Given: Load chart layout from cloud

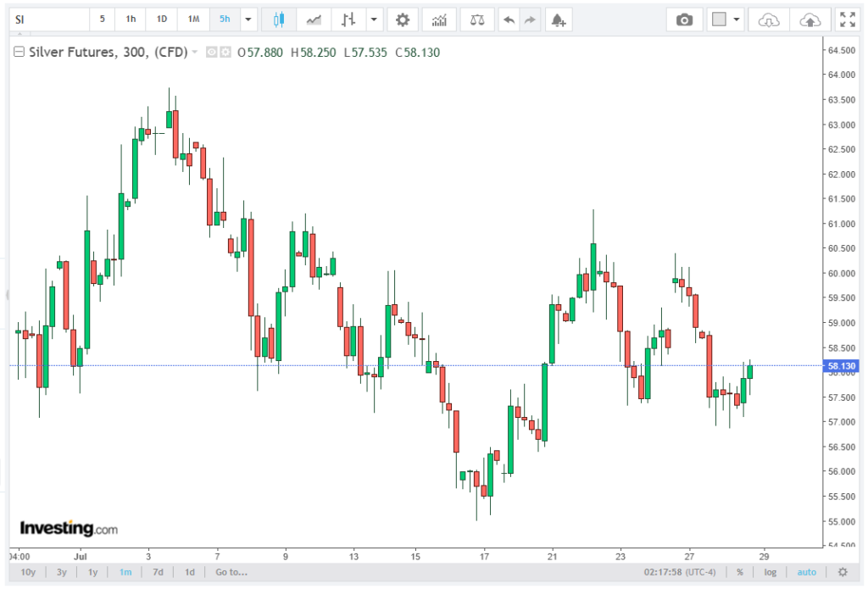Looking at the screenshot, I should coord(768,20).
